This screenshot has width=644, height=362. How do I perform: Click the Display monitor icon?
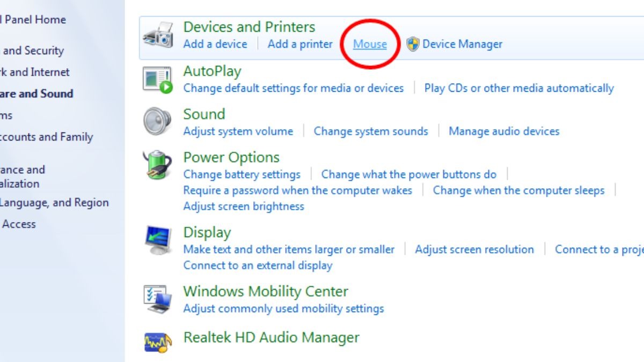click(158, 240)
